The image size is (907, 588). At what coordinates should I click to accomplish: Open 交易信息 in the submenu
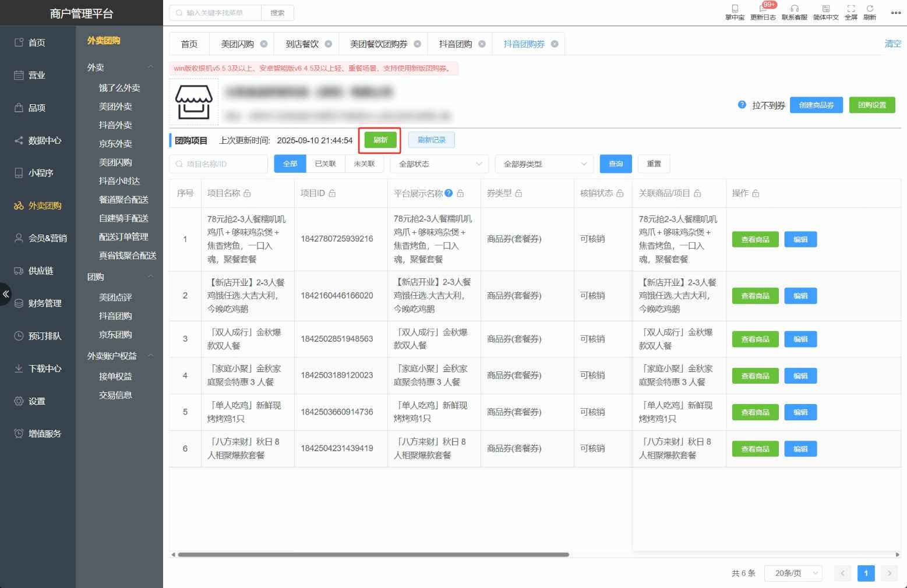(x=115, y=395)
